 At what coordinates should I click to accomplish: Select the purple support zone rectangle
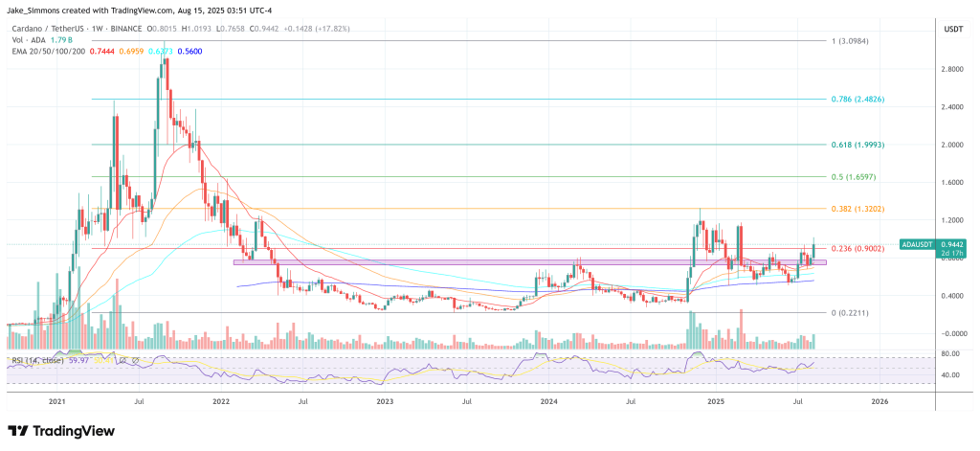pos(530,262)
